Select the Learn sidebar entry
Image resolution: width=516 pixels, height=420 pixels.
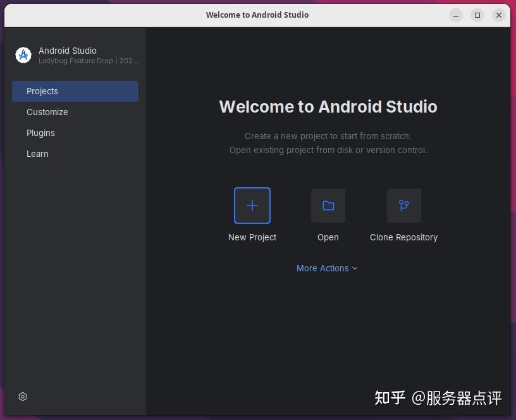pyautogui.click(x=37, y=154)
